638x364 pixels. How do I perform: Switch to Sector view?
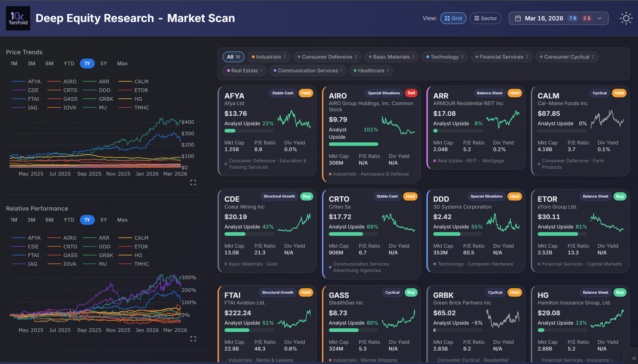click(x=485, y=18)
